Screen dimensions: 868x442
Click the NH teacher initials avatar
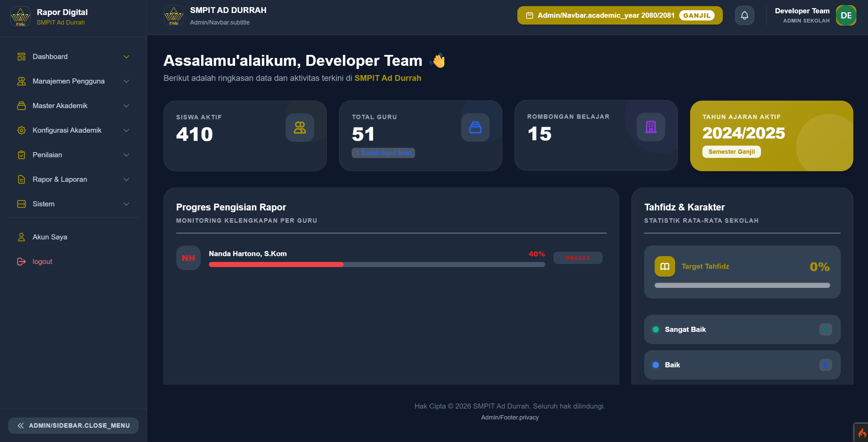tap(188, 258)
